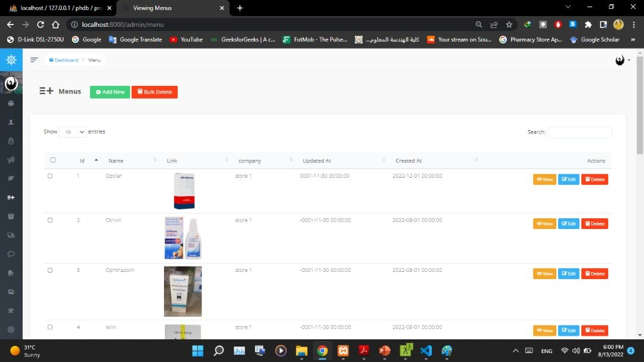Sort table by Name column
Screen dimensions: 644x362
[131, 160]
